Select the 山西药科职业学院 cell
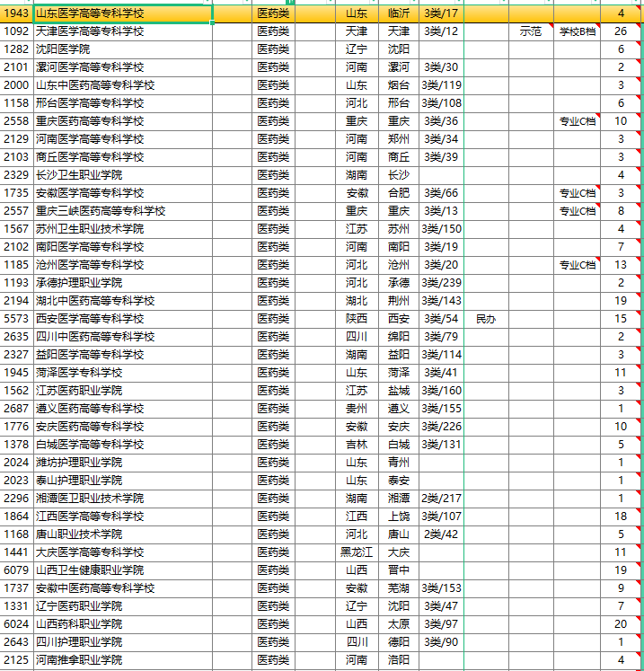This screenshot has width=644, height=671. pos(123,625)
